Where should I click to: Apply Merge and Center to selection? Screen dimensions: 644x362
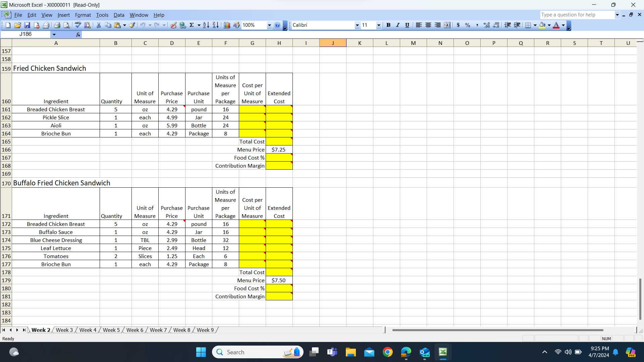point(447,25)
